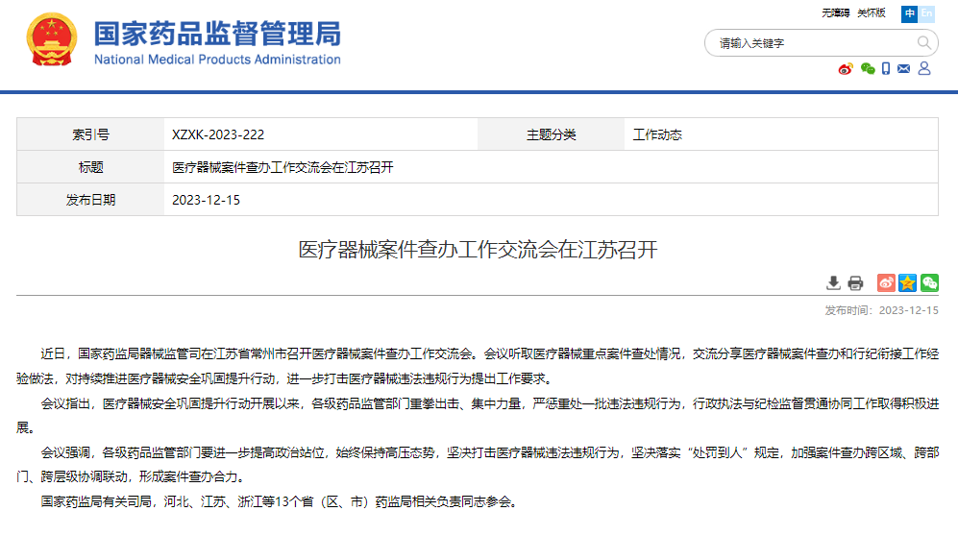Click the 国家药品监督管理局 site title

pyautogui.click(x=217, y=35)
